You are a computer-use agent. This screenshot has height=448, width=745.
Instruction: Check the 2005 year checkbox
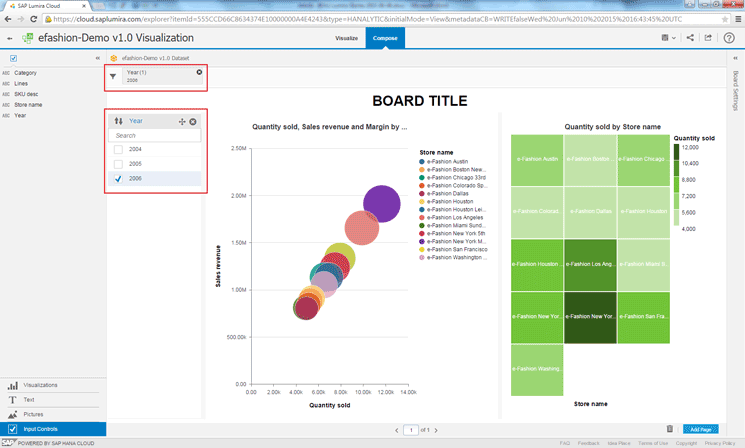click(x=119, y=163)
